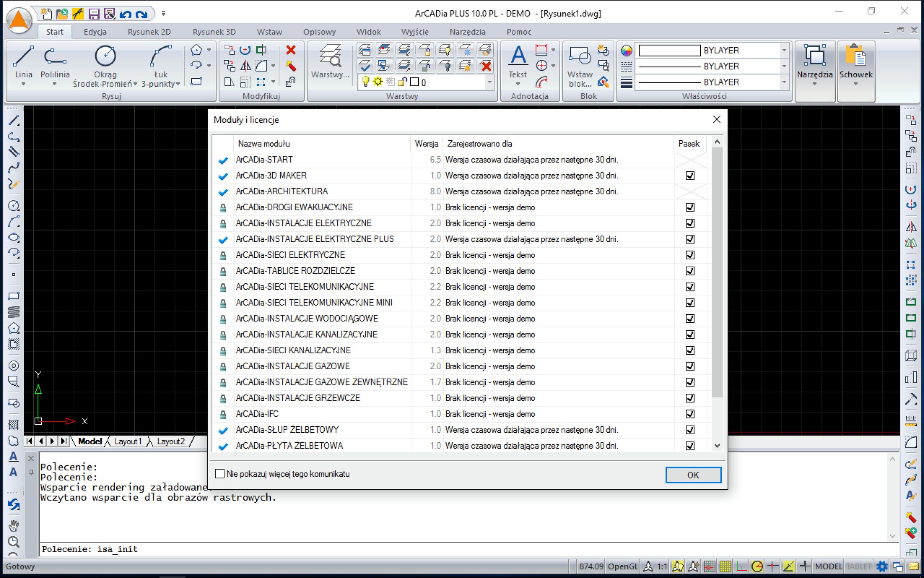Image resolution: width=924 pixels, height=578 pixels.
Task: Open the Wstaw menu tab
Action: [x=269, y=32]
